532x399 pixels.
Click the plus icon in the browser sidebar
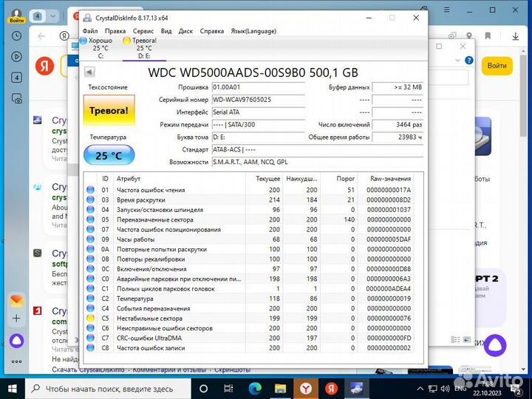click(x=16, y=318)
